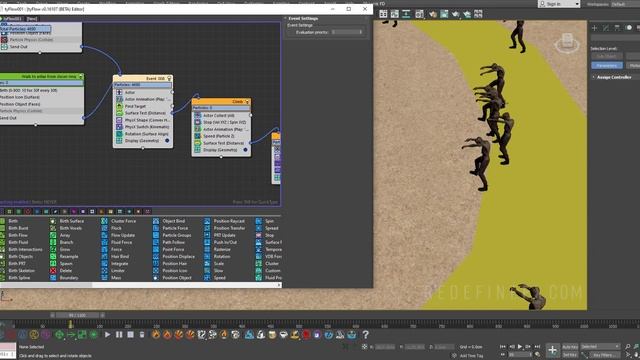Screen dimensions: 640x360
Task: Pick the Birth Surface operator from the depot
Action: tap(68, 221)
